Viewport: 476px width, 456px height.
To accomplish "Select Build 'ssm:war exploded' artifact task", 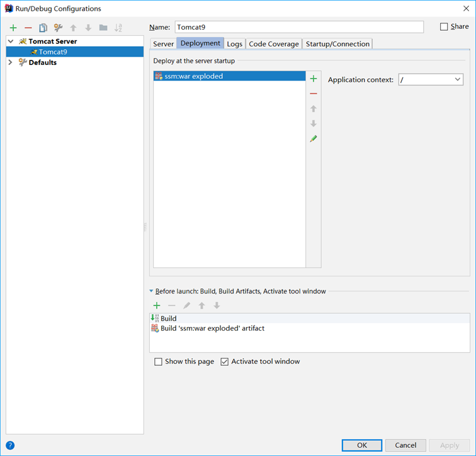I will pos(310,328).
